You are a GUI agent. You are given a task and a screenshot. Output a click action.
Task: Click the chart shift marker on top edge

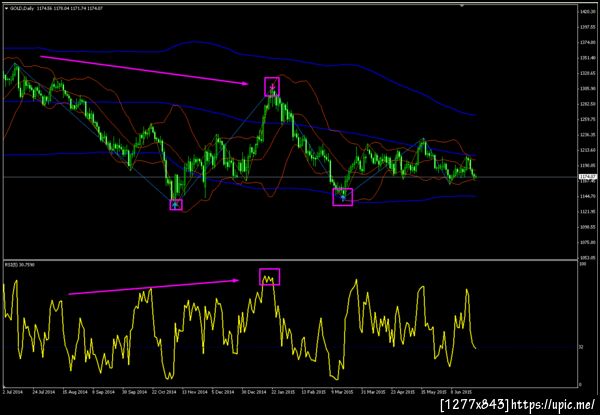point(462,5)
